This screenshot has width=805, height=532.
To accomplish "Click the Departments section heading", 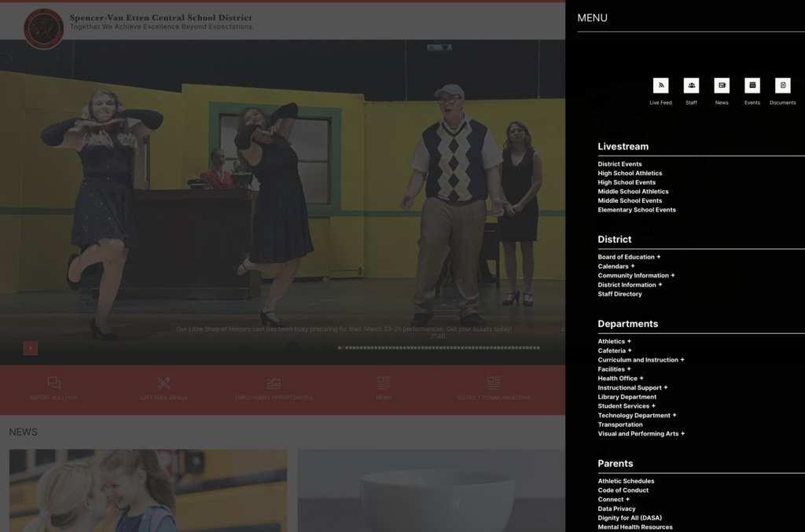I will point(628,325).
